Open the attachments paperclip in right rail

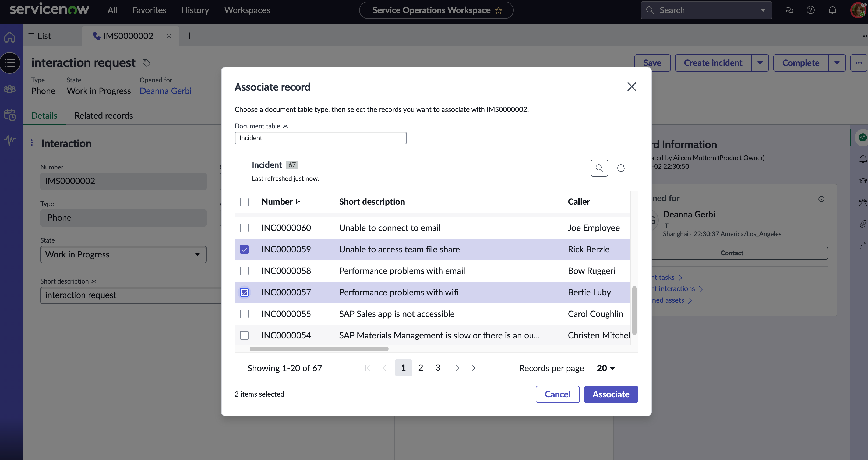863,224
